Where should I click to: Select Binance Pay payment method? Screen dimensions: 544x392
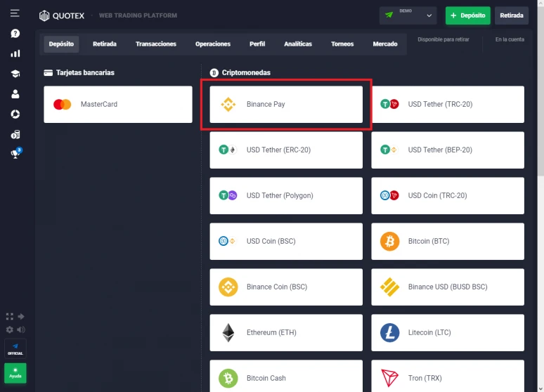point(286,105)
